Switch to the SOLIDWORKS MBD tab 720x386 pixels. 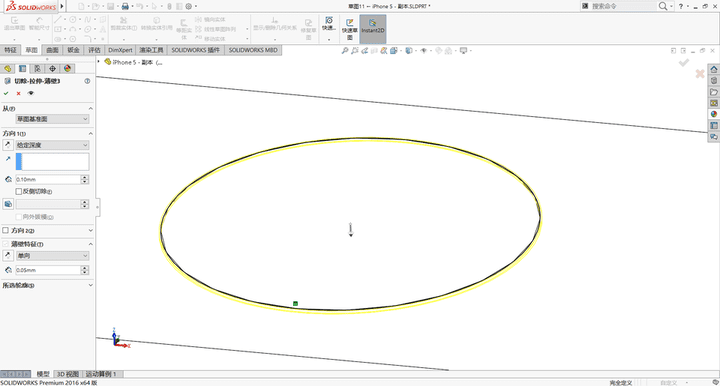click(253, 50)
